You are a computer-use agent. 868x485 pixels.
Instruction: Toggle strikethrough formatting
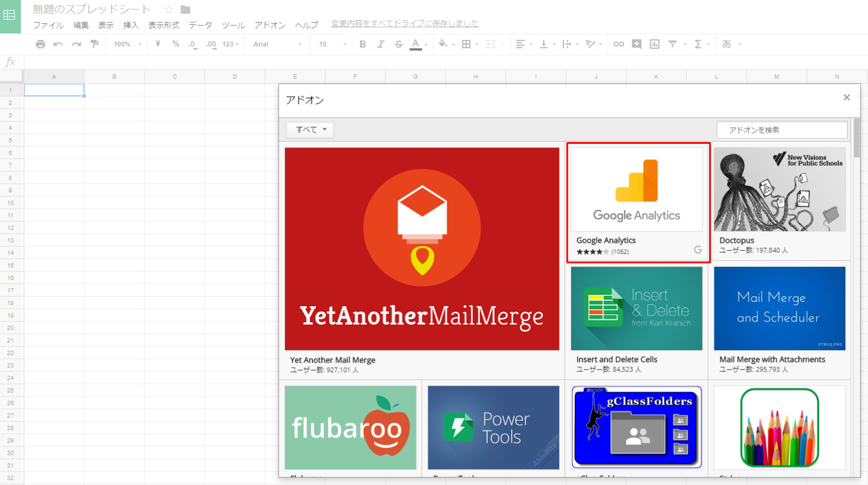point(399,44)
